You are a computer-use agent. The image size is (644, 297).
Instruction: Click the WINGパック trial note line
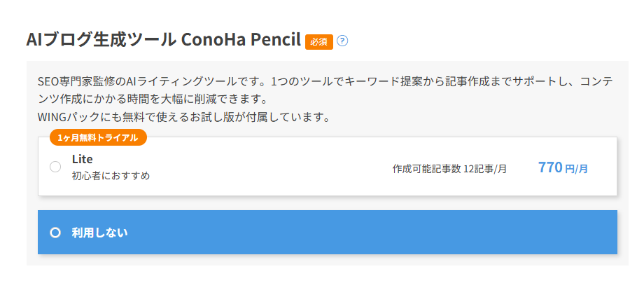(x=183, y=116)
